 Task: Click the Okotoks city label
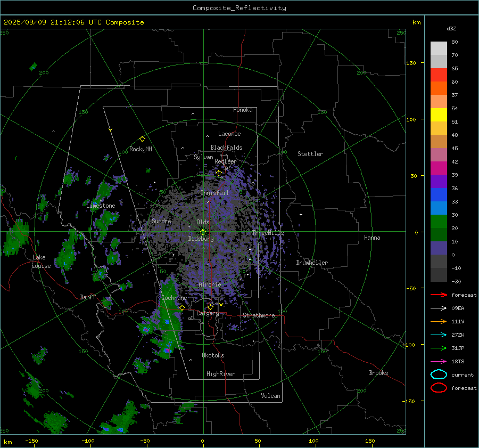pos(213,355)
